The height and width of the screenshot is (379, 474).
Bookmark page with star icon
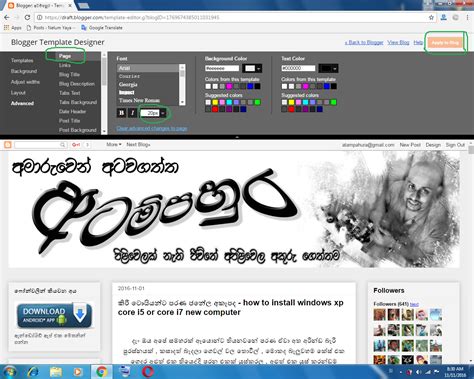pos(431,17)
